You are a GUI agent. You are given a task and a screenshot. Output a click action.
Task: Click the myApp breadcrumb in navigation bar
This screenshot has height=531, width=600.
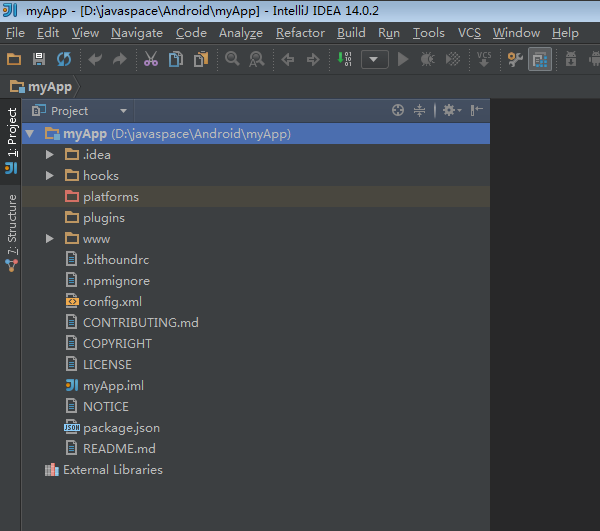coord(41,87)
